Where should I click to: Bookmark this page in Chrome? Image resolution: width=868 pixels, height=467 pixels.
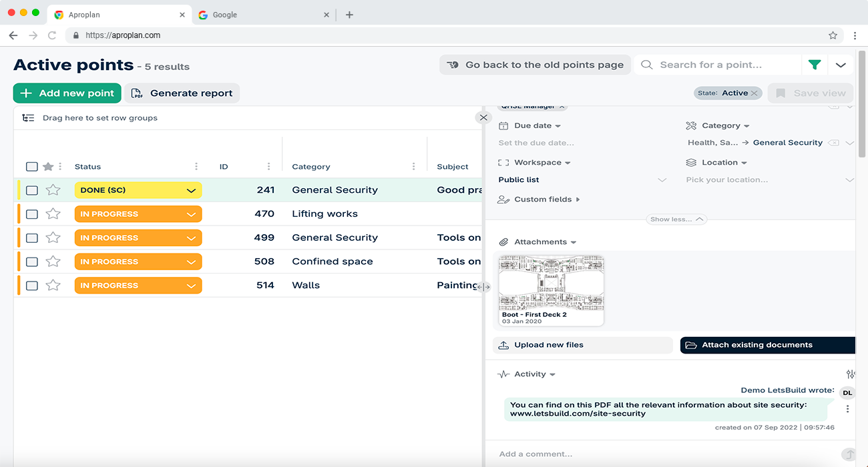pos(833,35)
